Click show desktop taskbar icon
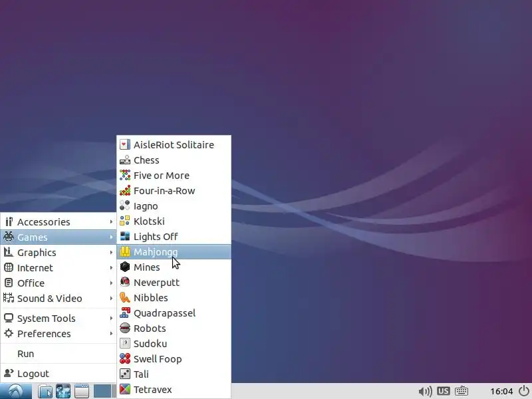This screenshot has height=399, width=532. (81, 391)
